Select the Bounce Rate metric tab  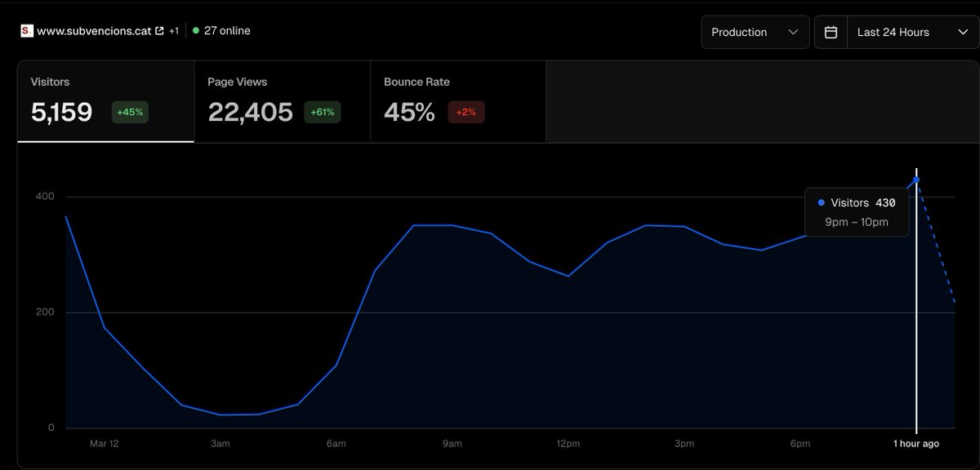458,101
